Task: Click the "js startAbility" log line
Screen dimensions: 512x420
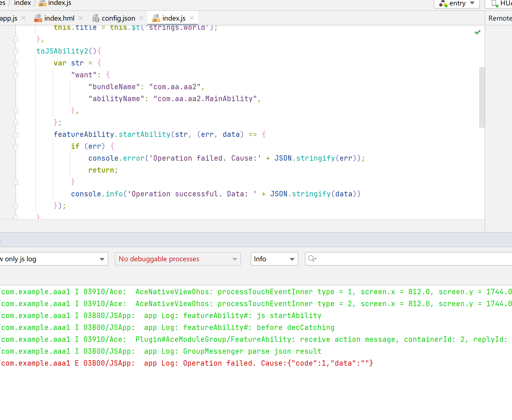Action: coord(161,316)
